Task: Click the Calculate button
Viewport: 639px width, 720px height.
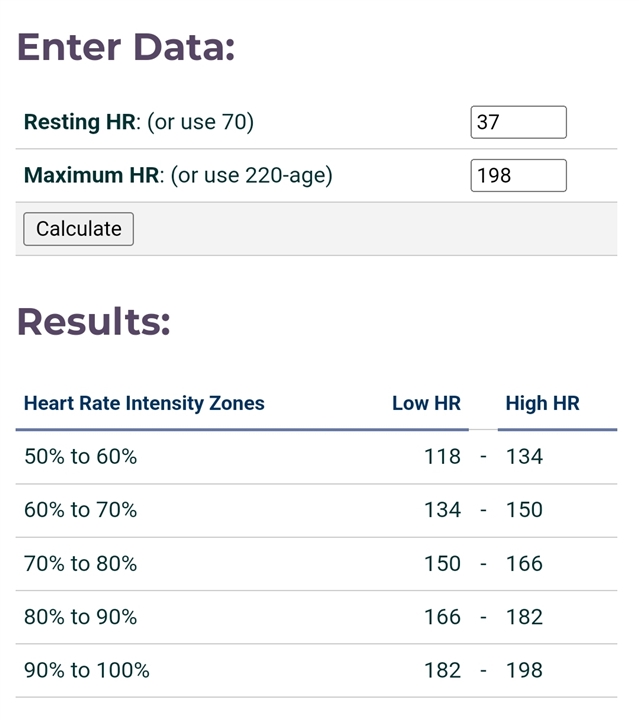Action: pos(78,229)
